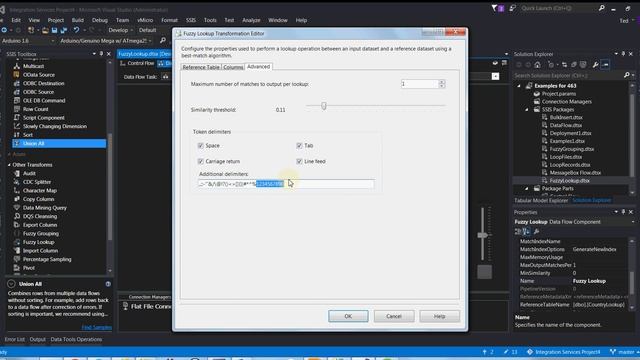Click the Home icon in Solution Explorer toolbar
Viewport: 640px width, 360px height.
537,64
